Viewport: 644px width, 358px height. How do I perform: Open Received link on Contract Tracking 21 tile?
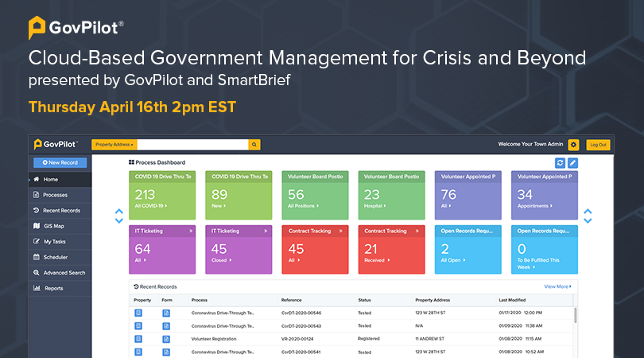coord(377,260)
